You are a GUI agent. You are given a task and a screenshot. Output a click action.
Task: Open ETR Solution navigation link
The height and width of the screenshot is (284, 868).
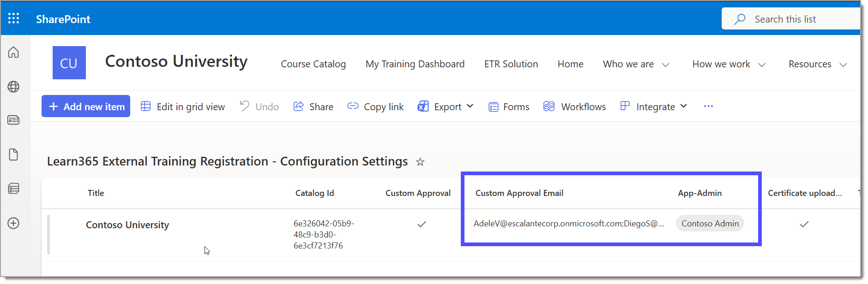(x=511, y=64)
